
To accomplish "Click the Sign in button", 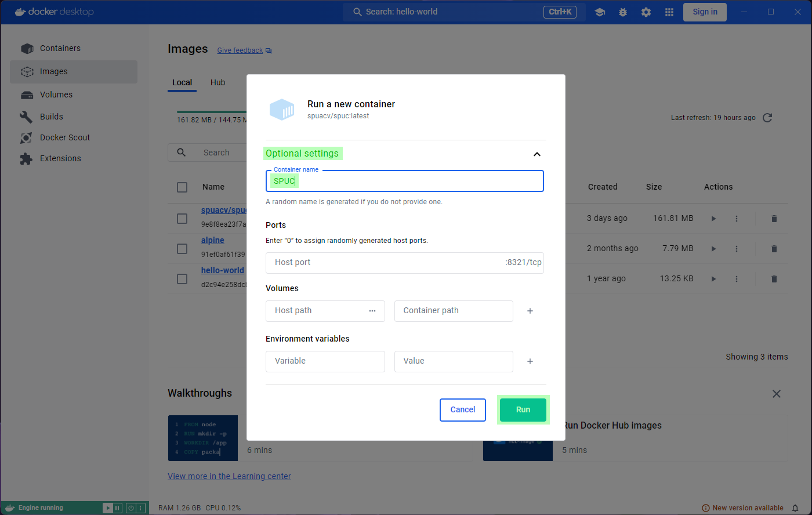I will 705,12.
